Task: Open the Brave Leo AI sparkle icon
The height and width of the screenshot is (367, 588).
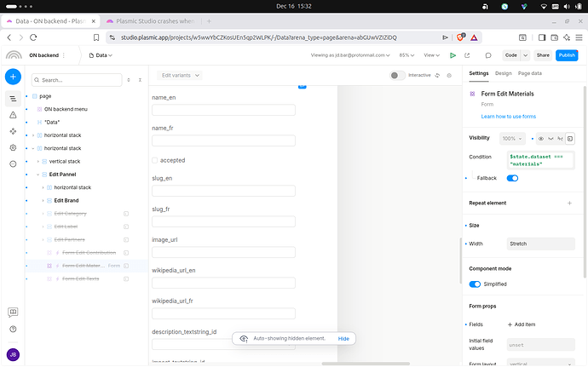Action: [x=567, y=37]
